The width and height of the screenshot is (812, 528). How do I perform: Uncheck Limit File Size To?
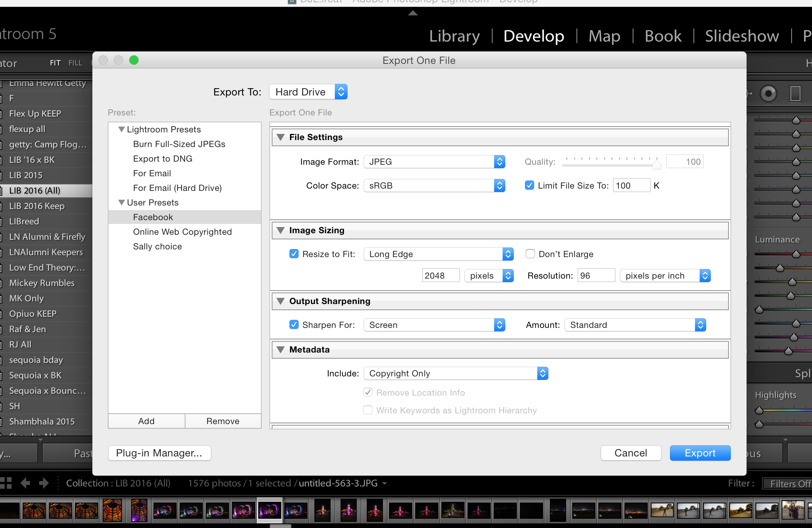point(529,185)
